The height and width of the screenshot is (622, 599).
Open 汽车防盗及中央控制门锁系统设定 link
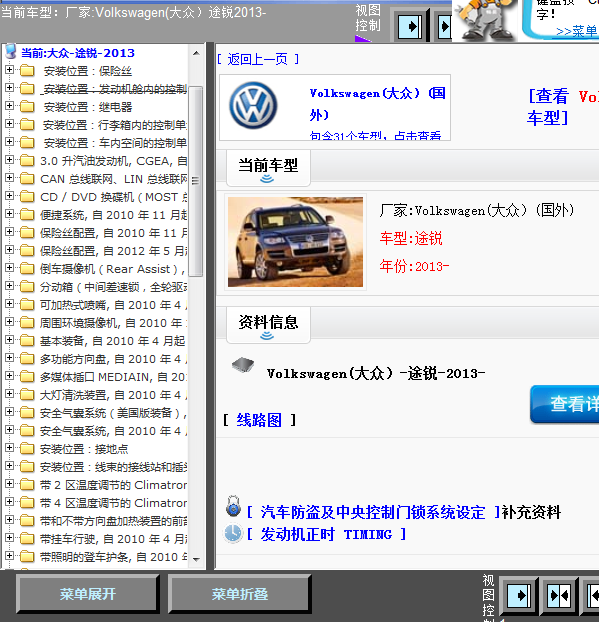point(373,512)
